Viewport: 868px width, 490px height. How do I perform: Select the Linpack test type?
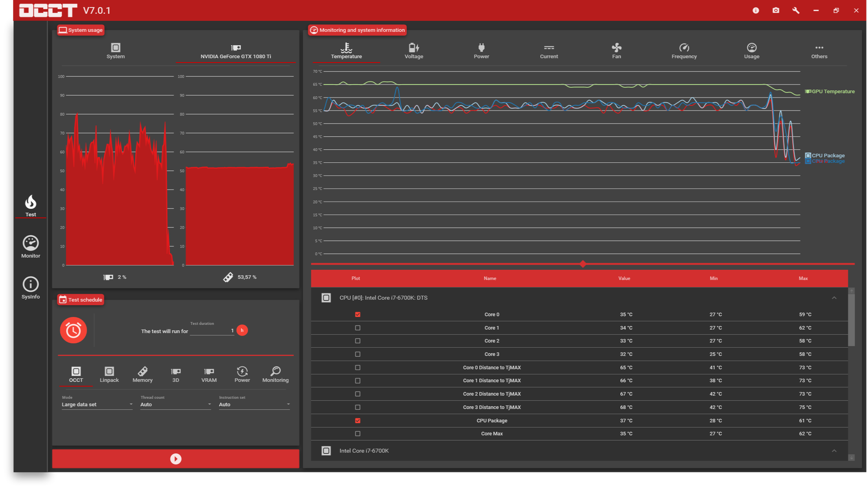coord(109,374)
